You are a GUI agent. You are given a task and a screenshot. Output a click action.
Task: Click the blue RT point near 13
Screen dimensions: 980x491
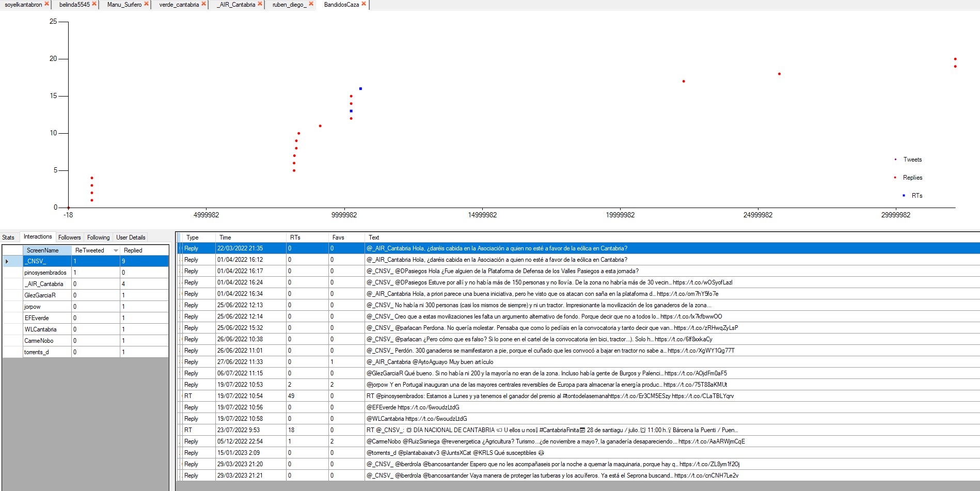(x=351, y=111)
